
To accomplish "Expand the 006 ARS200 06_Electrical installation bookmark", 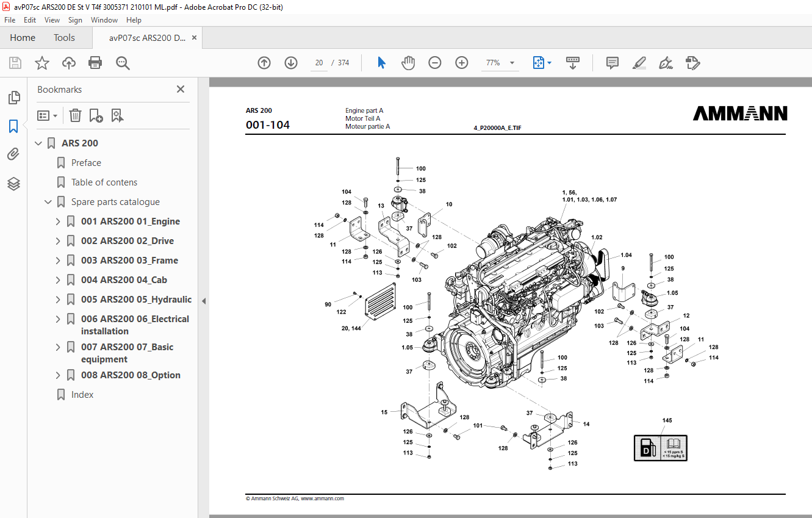I will click(59, 319).
